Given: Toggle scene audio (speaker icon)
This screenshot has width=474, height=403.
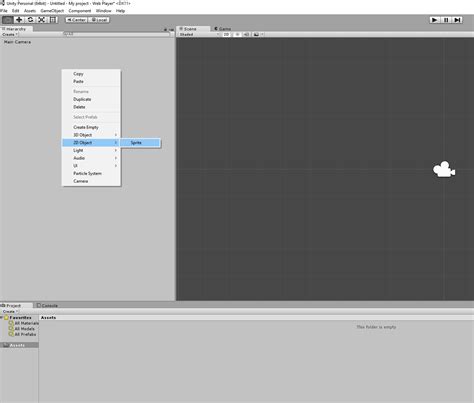Looking at the screenshot, I should (x=246, y=34).
